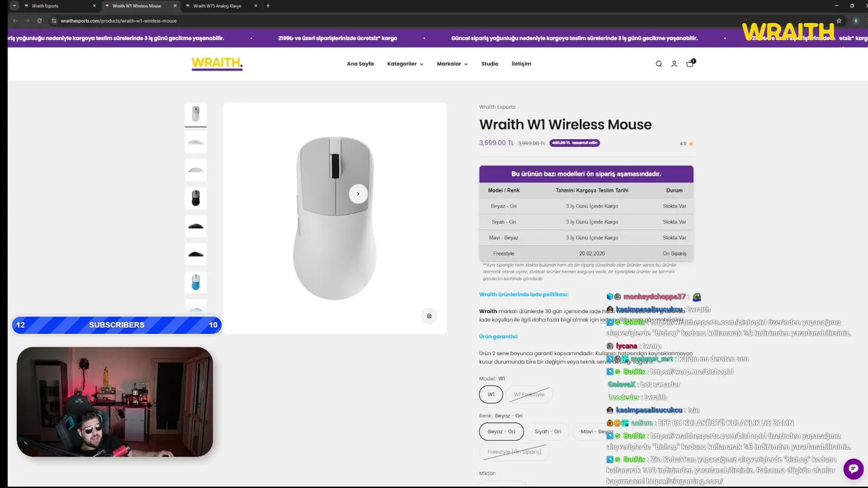Open İletişim menu item
868x488 pixels.
coord(521,64)
